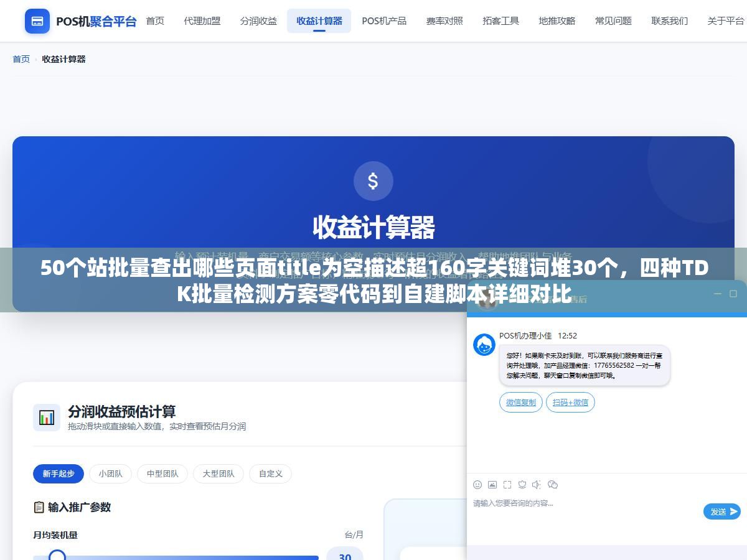Screen dimensions: 747x560
Task: Click the clipboard icon beside 输入推广参数
Action: tap(39, 507)
